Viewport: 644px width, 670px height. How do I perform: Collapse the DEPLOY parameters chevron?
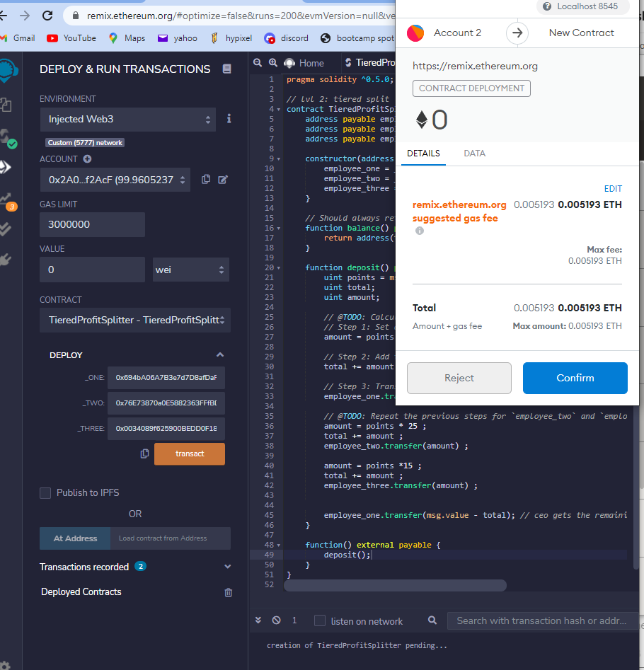[220, 354]
